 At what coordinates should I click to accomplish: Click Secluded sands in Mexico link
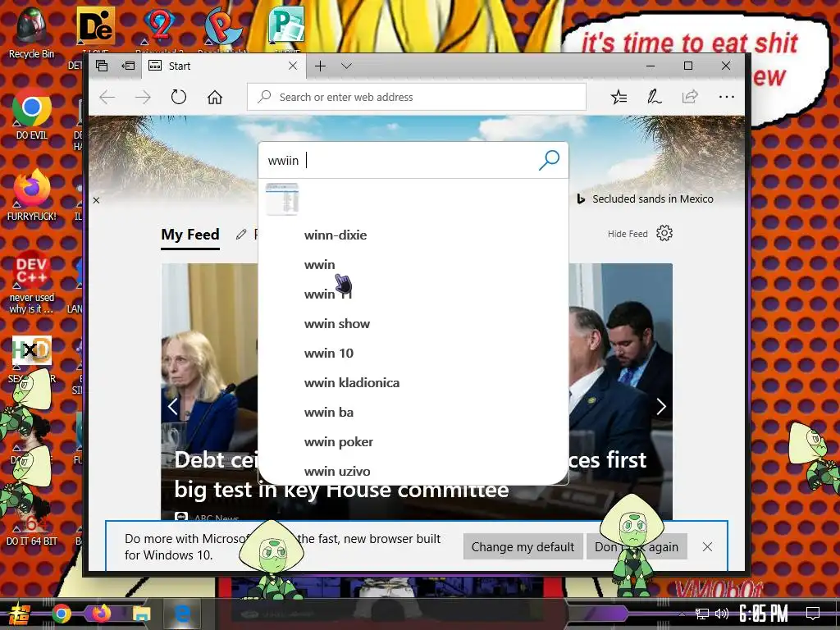(x=652, y=199)
